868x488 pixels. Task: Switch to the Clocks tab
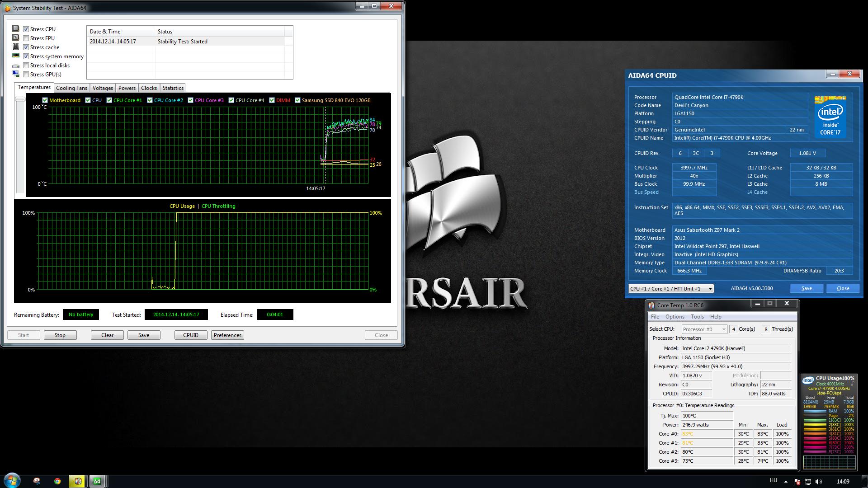coord(149,88)
